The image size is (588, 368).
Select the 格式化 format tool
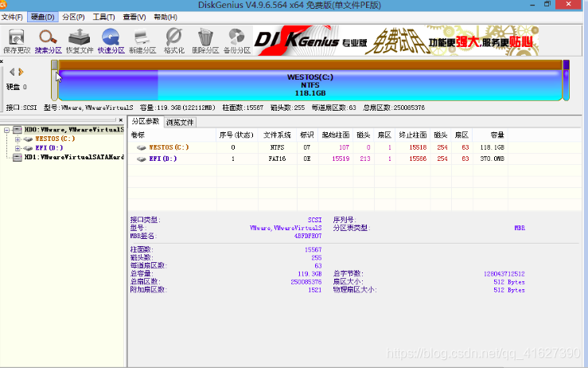coord(174,41)
